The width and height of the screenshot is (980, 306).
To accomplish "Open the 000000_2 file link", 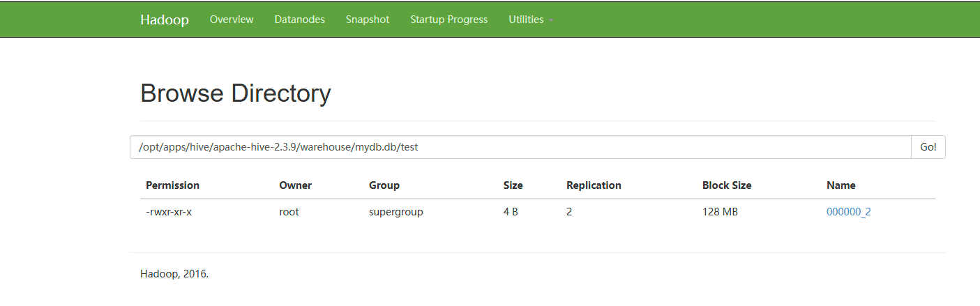I will click(x=848, y=212).
